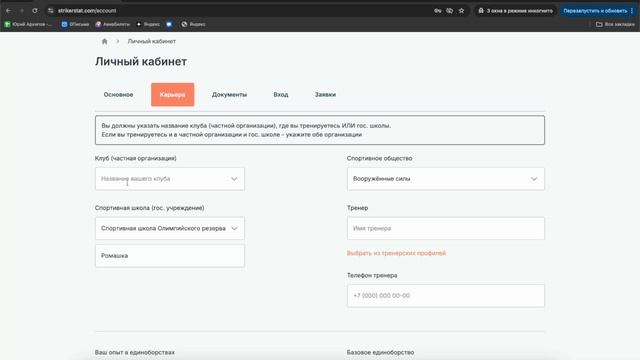The width and height of the screenshot is (640, 360).
Task: Switch to the Вход tab
Action: coord(281,95)
